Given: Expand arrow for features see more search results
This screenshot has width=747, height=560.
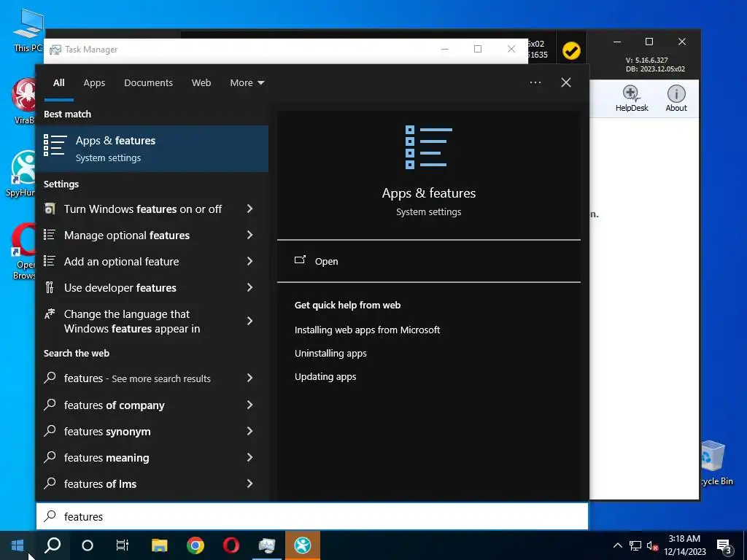Looking at the screenshot, I should [x=250, y=378].
